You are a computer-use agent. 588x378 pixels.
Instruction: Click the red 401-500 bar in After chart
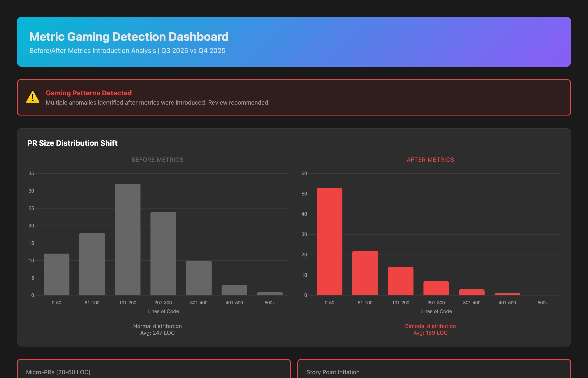pos(507,294)
